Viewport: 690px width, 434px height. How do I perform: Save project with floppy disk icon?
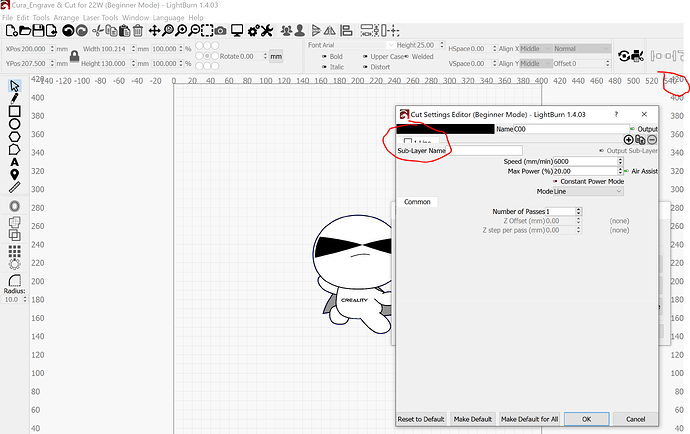(38, 30)
